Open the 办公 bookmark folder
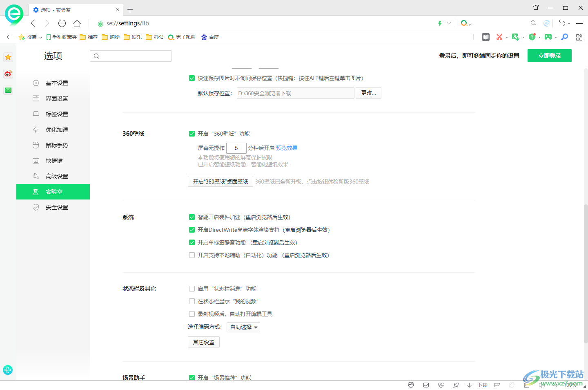 pos(155,37)
